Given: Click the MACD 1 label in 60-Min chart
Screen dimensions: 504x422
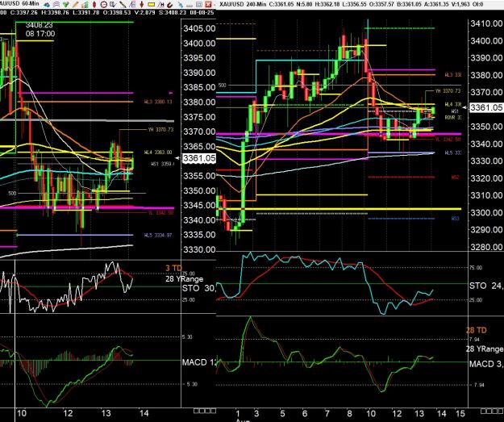Looking at the screenshot, I should pyautogui.click(x=198, y=362).
